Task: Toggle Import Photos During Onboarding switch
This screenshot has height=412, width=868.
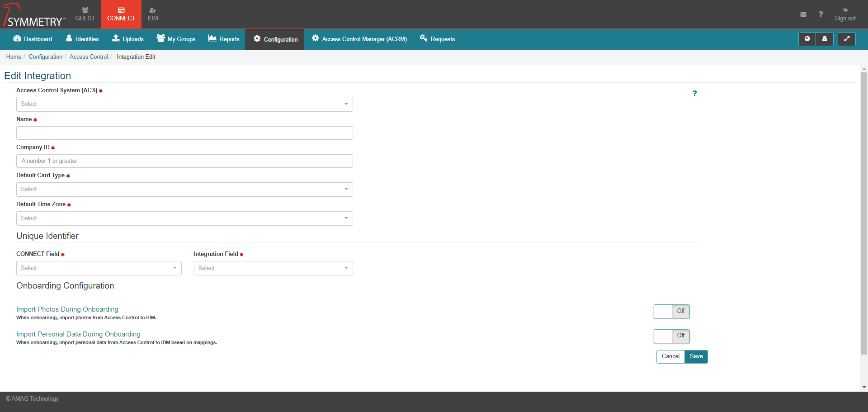Action: coord(672,311)
